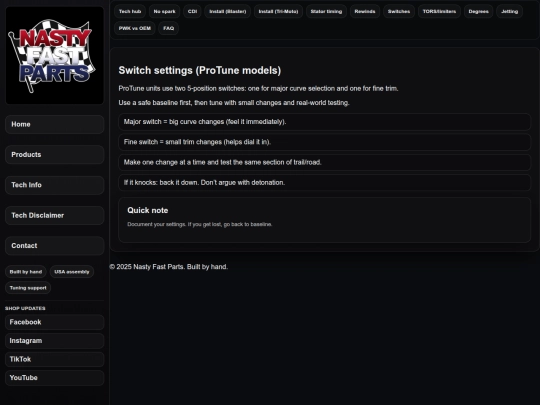Click the 'Use a safe baseline first' line

(x=234, y=103)
